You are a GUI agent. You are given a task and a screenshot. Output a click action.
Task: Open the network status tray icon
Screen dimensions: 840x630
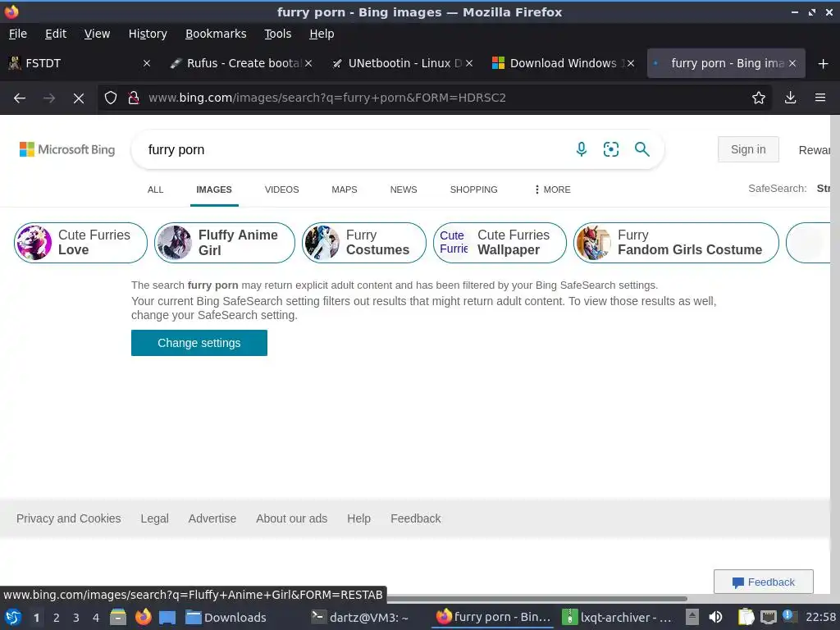coord(768,617)
